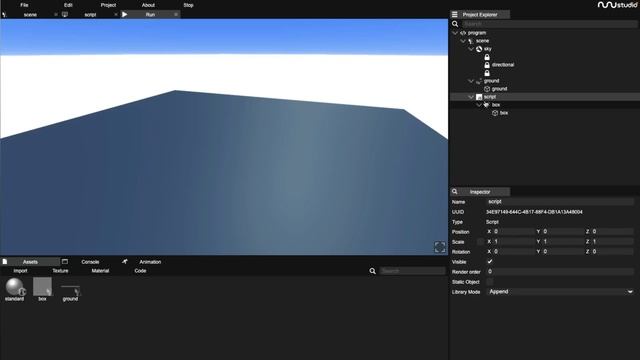Screen dimensions: 640x360
Task: Collapse the sky node
Action: [471, 49]
